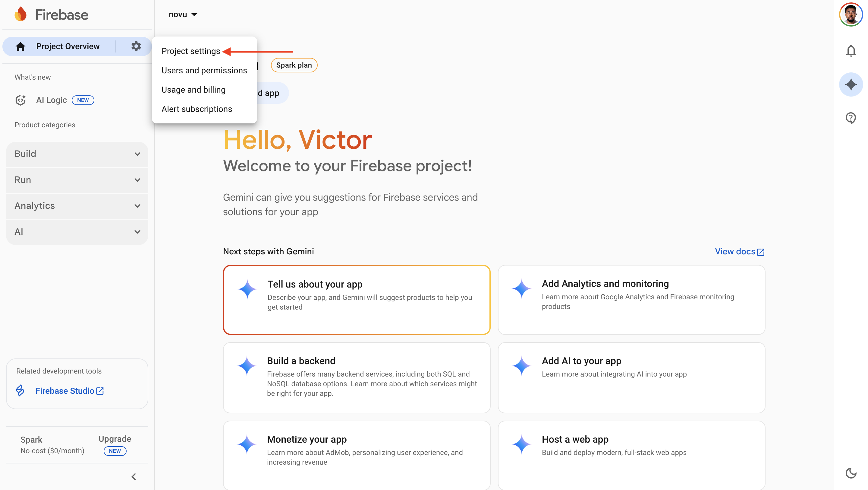Expand the Build category
Image resolution: width=868 pixels, height=490 pixels.
pos(77,154)
